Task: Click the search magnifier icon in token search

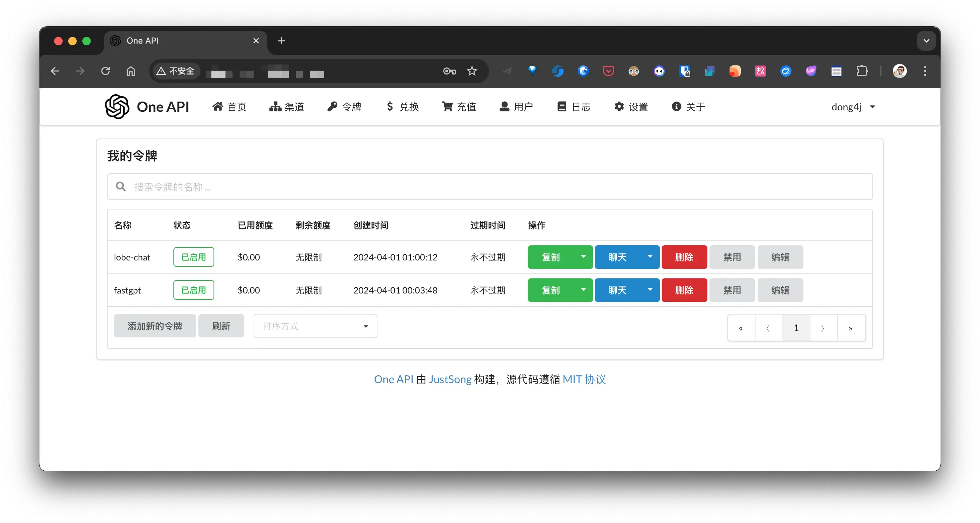Action: pyautogui.click(x=121, y=187)
